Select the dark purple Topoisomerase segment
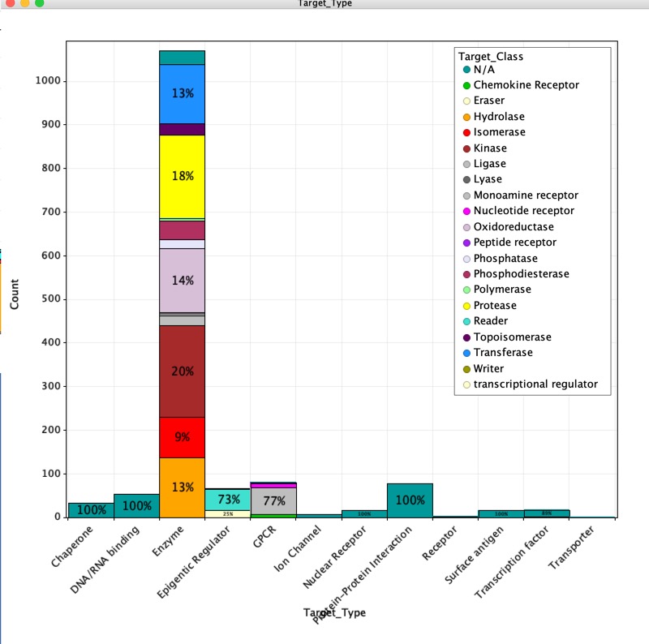The width and height of the screenshot is (649, 644). [x=182, y=130]
